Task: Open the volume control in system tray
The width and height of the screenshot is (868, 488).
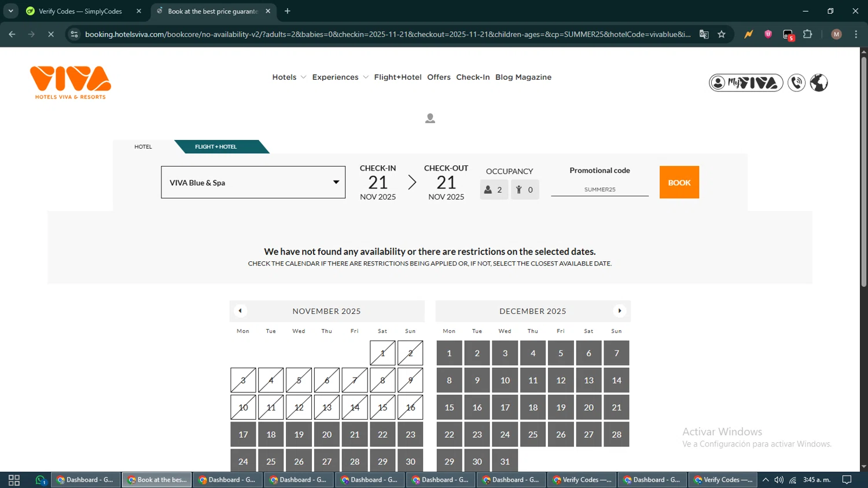Action: tap(779, 480)
